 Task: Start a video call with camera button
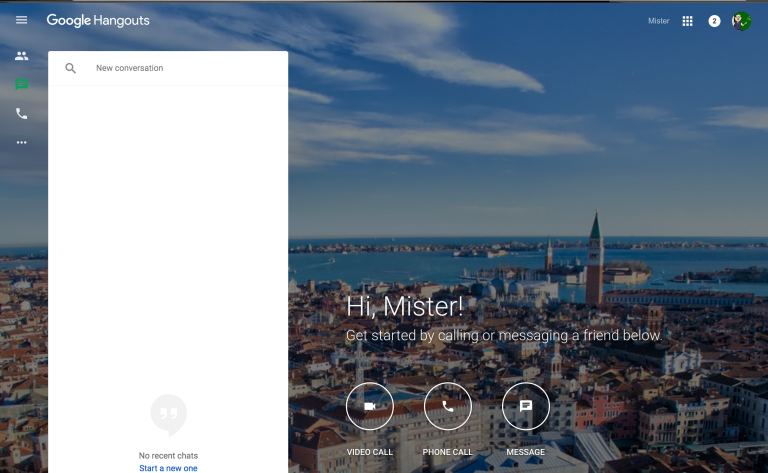pos(370,406)
